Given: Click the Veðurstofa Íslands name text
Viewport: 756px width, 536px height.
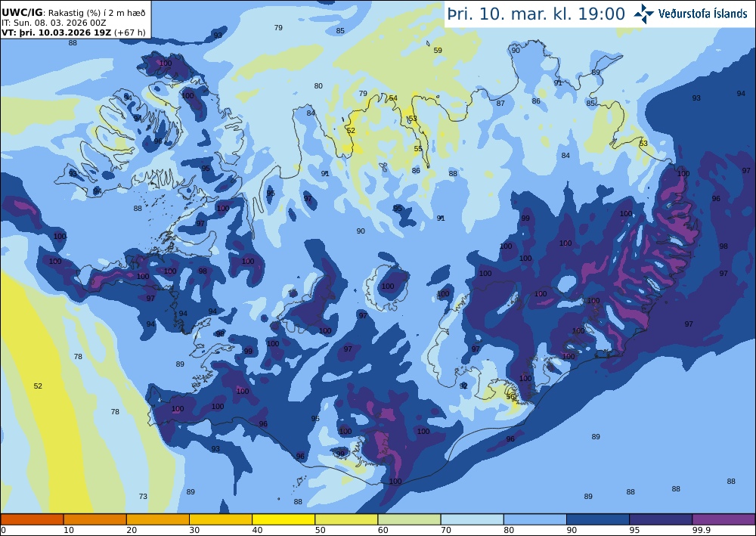Looking at the screenshot, I should [702, 14].
